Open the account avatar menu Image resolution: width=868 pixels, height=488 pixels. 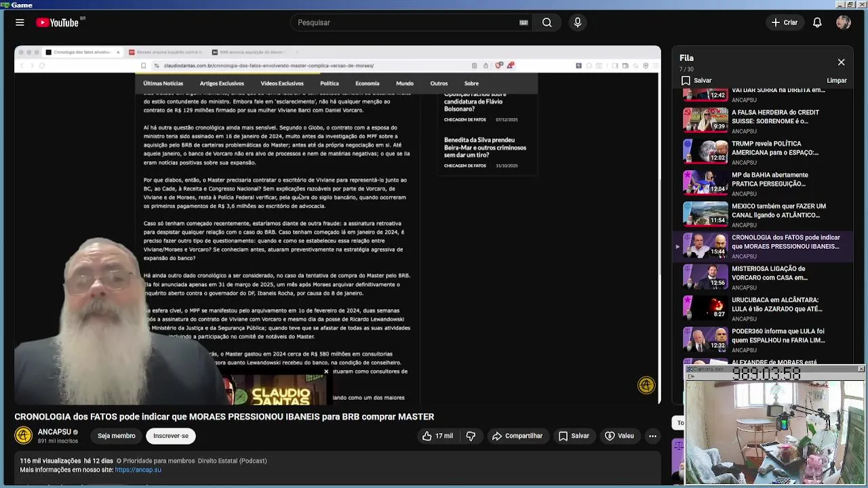(844, 22)
